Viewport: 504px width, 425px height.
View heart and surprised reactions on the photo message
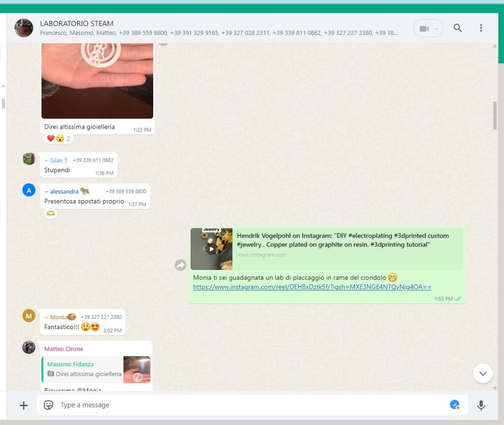click(59, 138)
